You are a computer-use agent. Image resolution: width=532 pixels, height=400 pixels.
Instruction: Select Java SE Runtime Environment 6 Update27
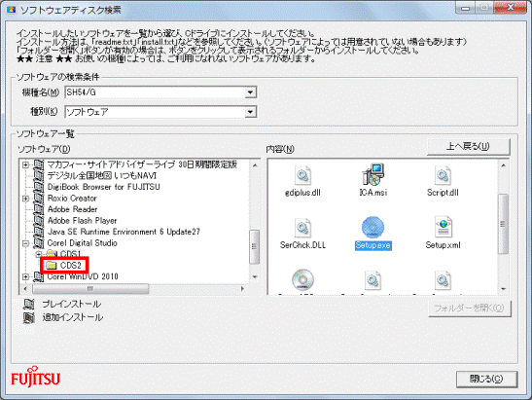tap(124, 232)
